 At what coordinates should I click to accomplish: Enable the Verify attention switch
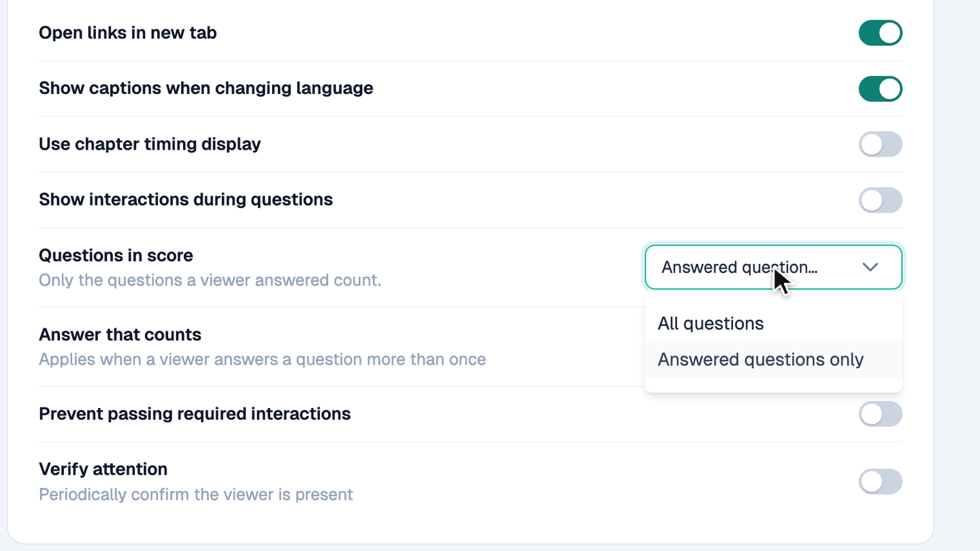pos(880,482)
